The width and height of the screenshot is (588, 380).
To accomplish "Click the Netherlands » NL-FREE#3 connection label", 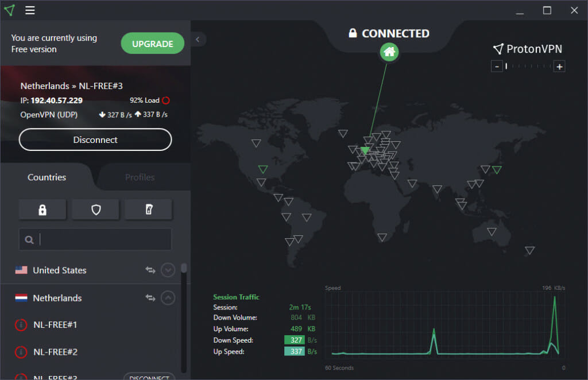I will (72, 86).
